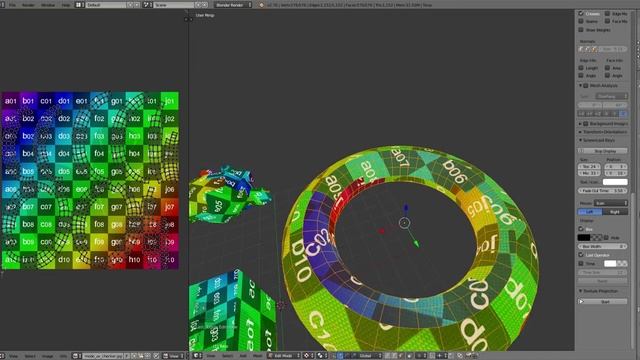Open the viewport shading dropdown
The width and height of the screenshot is (640, 360).
308,356
